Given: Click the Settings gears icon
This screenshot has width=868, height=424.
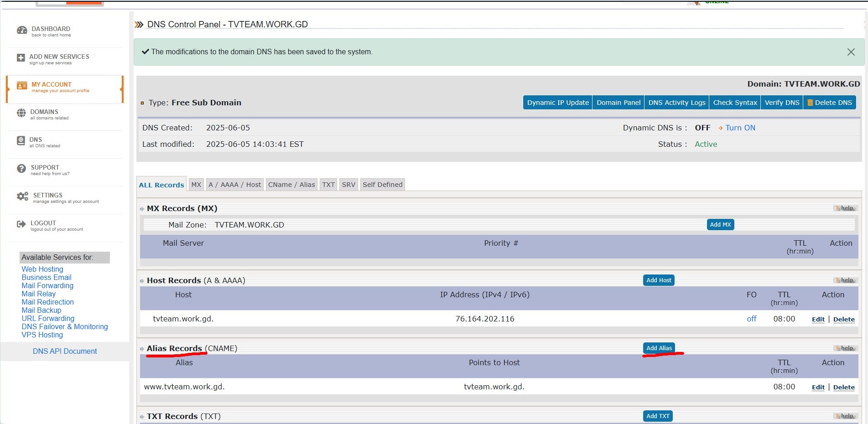Looking at the screenshot, I should 22,196.
